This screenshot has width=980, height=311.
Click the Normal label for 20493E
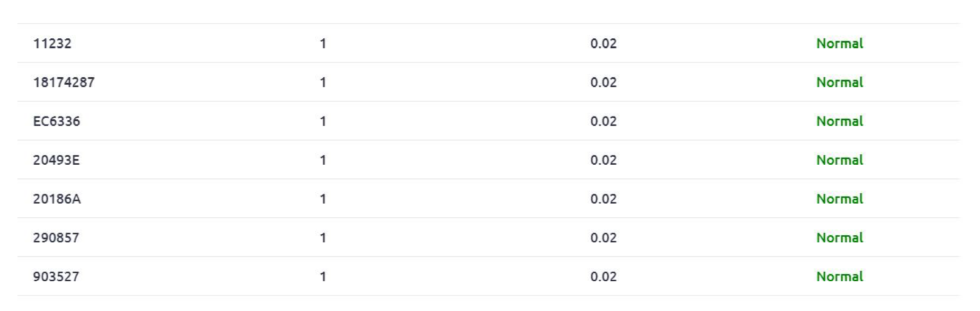[x=839, y=160]
